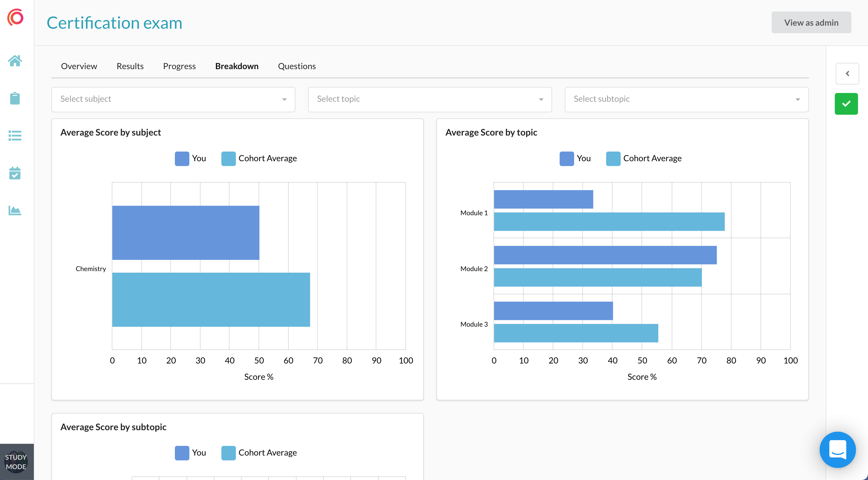Click the Average Score by topic heading
This screenshot has height=480, width=868.
(491, 133)
